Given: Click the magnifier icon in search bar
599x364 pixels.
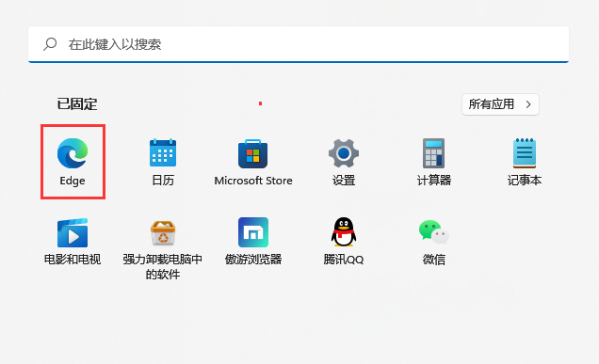Looking at the screenshot, I should (x=50, y=44).
